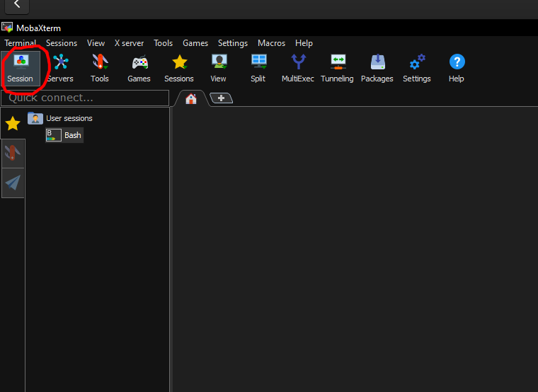Select the Bash session entry
Screen dimensions: 538x392
coord(72,135)
